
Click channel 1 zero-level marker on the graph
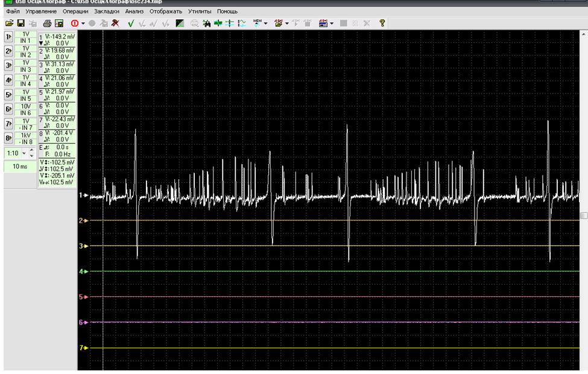[x=84, y=195]
